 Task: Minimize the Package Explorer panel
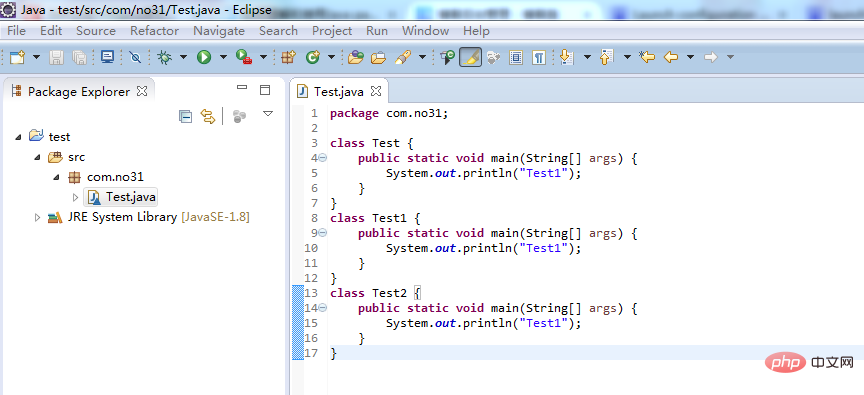(x=242, y=87)
